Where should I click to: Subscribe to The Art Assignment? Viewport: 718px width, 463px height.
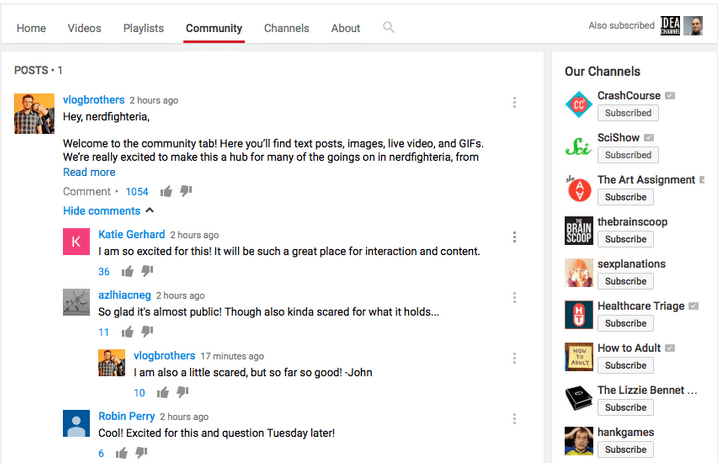[626, 197]
